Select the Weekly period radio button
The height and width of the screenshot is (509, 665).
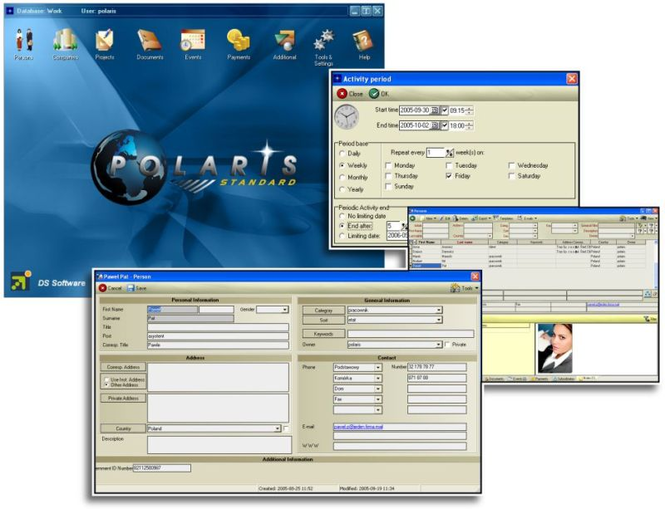[342, 165]
